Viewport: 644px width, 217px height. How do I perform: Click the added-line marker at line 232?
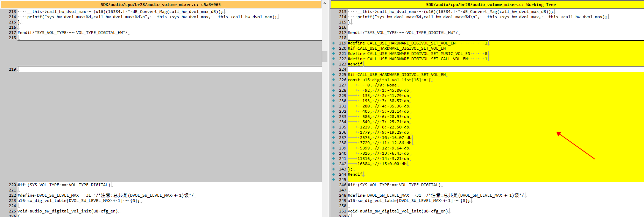pyautogui.click(x=334, y=111)
